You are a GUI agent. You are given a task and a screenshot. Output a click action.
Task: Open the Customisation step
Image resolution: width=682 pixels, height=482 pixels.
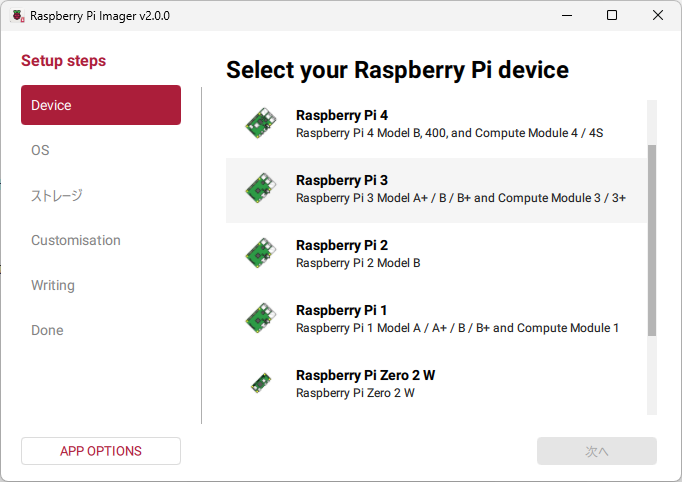pyautogui.click(x=76, y=240)
